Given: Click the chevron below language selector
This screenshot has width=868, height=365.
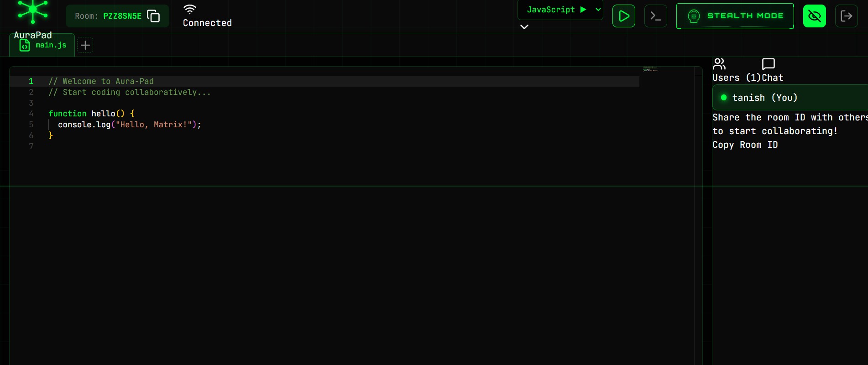Looking at the screenshot, I should coord(524,27).
